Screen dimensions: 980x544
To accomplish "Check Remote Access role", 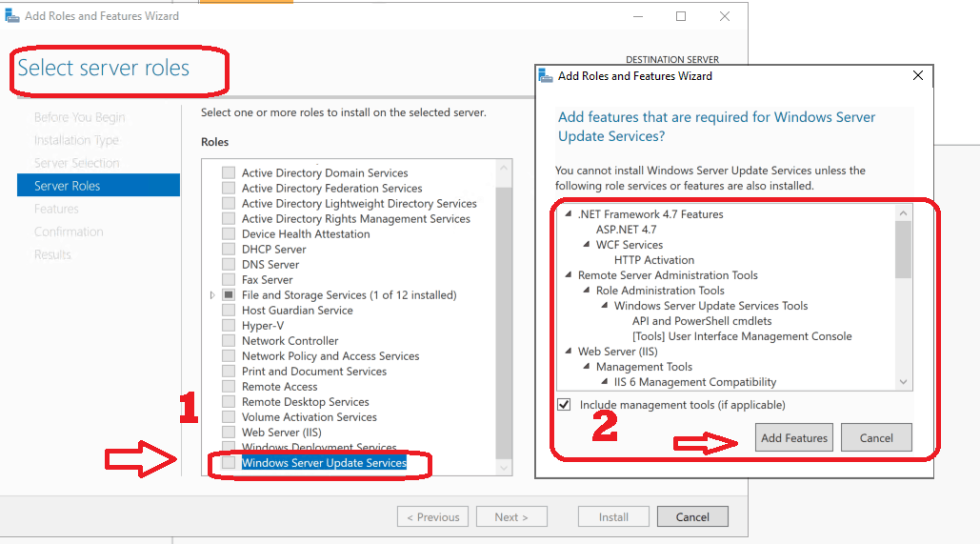I will click(x=229, y=387).
